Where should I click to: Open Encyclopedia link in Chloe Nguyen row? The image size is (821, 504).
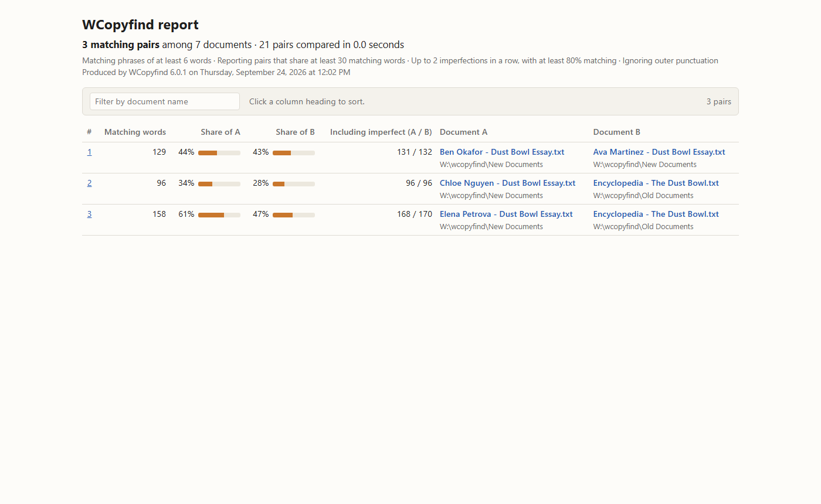click(656, 183)
